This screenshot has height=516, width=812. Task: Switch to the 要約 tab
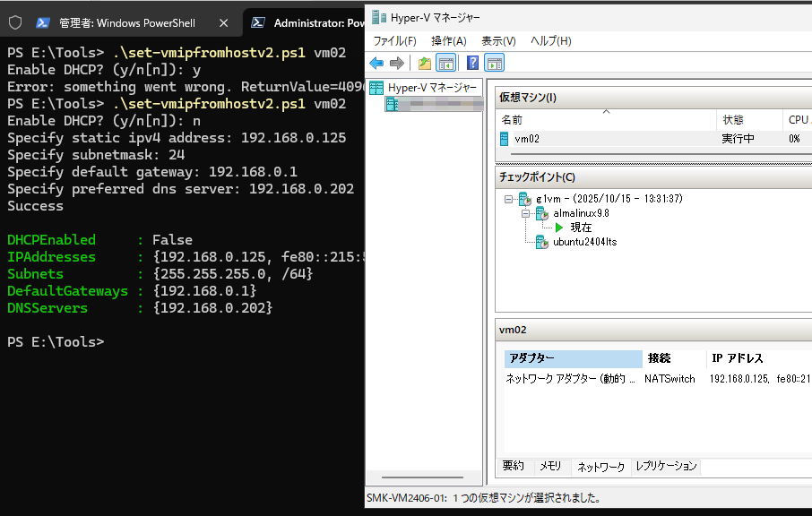tap(514, 466)
